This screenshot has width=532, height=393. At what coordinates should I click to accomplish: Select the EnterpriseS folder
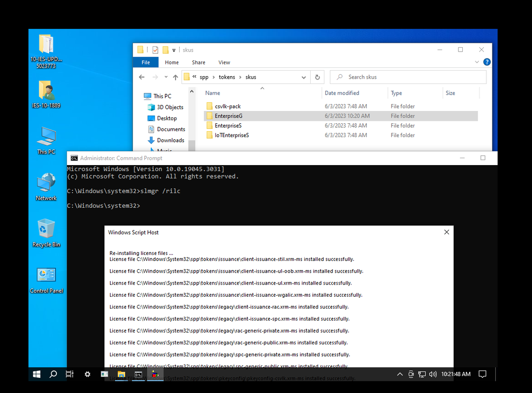pyautogui.click(x=228, y=126)
